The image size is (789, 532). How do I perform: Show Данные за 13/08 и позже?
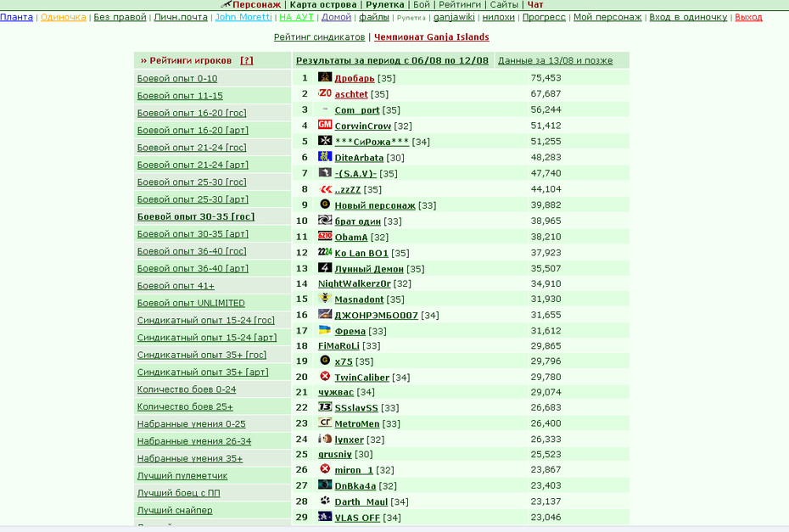pos(555,60)
